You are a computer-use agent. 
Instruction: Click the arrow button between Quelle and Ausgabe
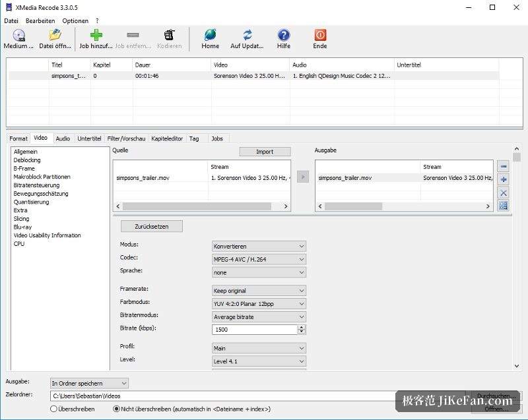pyautogui.click(x=303, y=177)
